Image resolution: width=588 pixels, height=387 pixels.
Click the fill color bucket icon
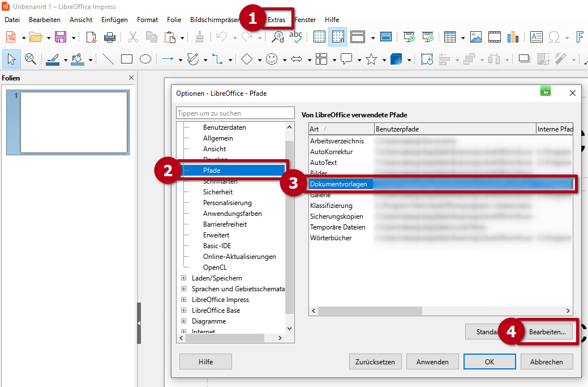[x=78, y=59]
